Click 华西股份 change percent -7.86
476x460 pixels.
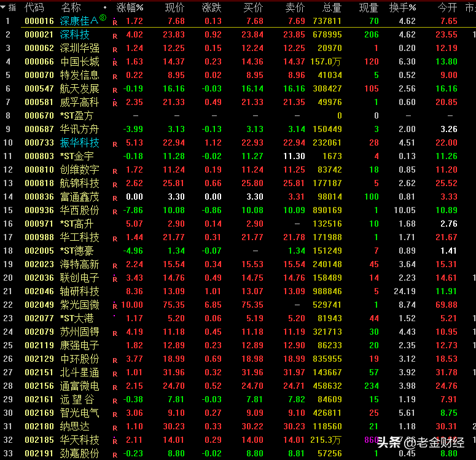point(133,210)
